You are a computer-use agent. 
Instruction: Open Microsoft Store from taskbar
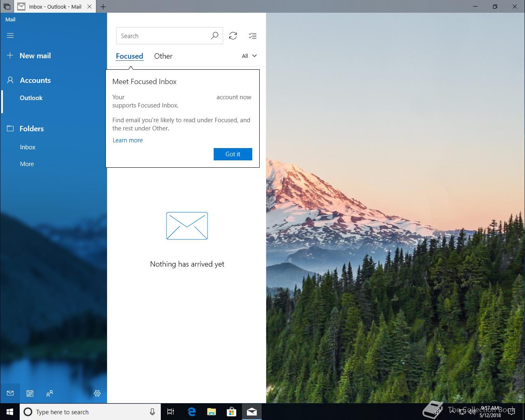coord(232,412)
